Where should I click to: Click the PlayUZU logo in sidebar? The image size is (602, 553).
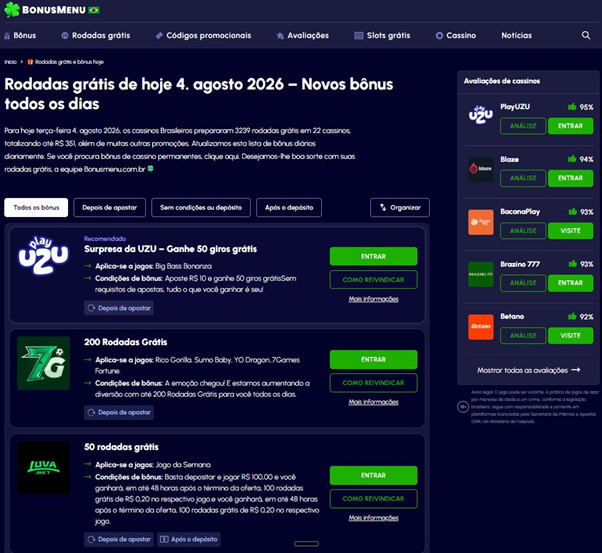pyautogui.click(x=481, y=115)
